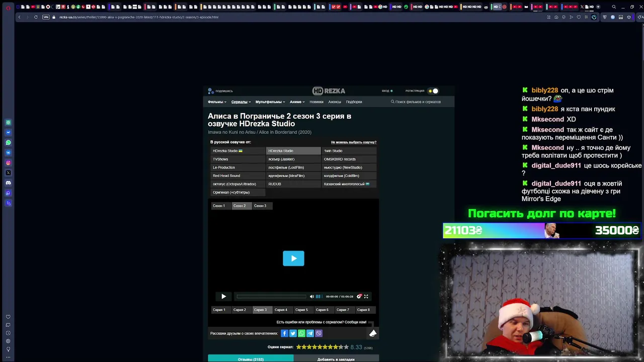The height and width of the screenshot is (362, 644).
Task: Seek on the video progress bar
Action: click(x=271, y=297)
